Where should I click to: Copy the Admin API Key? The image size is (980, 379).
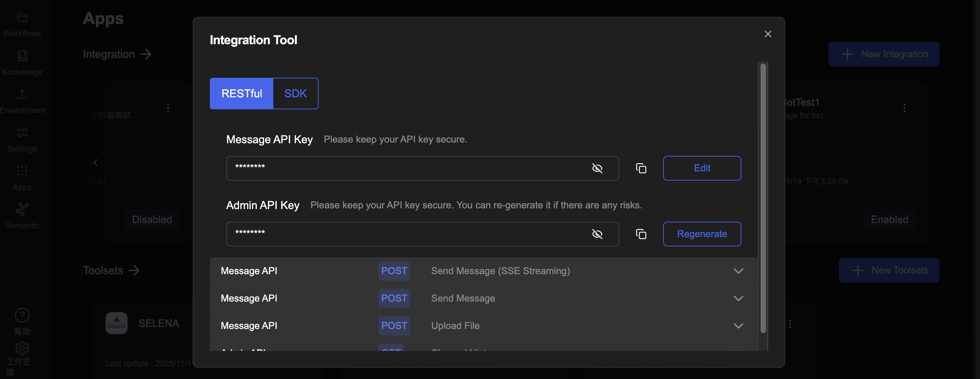(x=641, y=234)
